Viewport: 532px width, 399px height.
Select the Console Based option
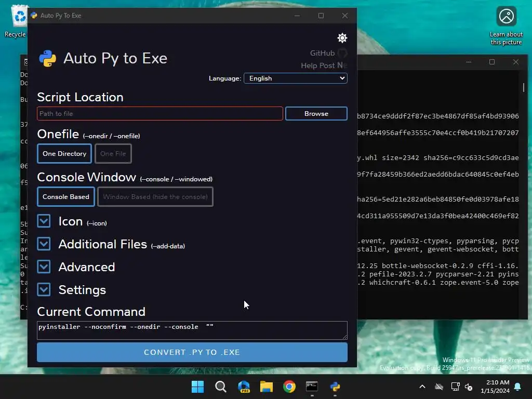(x=66, y=197)
